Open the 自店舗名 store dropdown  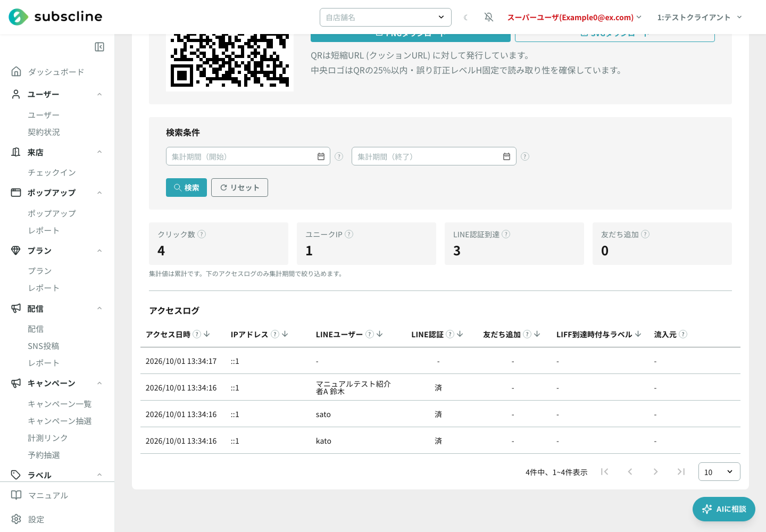click(386, 17)
